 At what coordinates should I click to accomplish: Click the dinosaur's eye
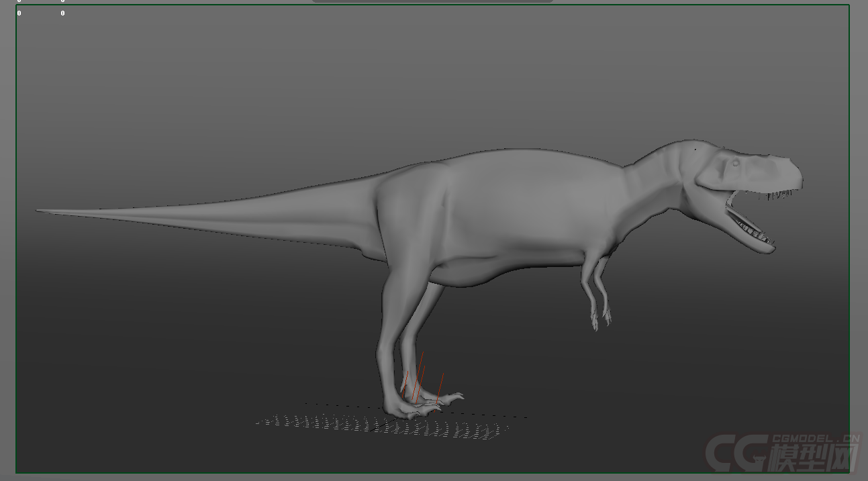coord(736,163)
